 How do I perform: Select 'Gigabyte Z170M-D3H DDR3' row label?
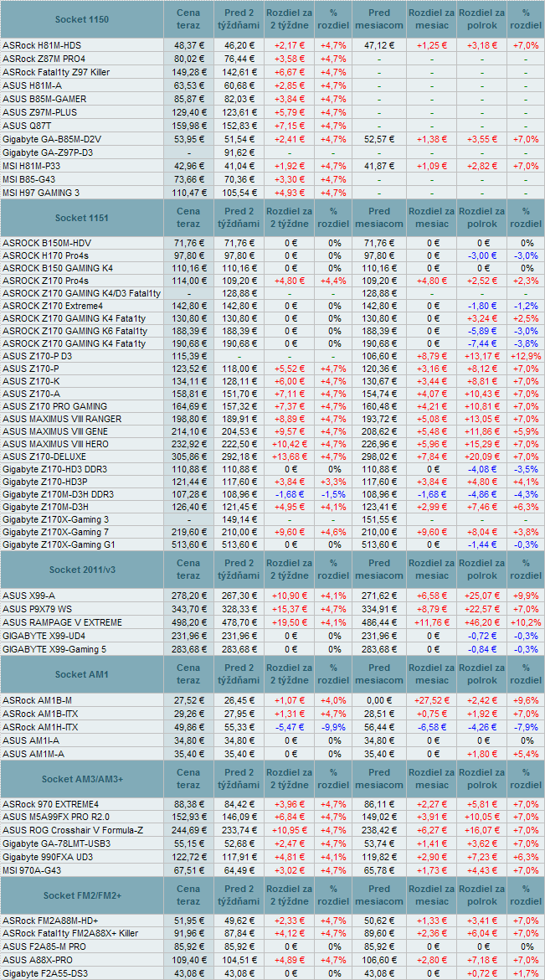(58, 493)
